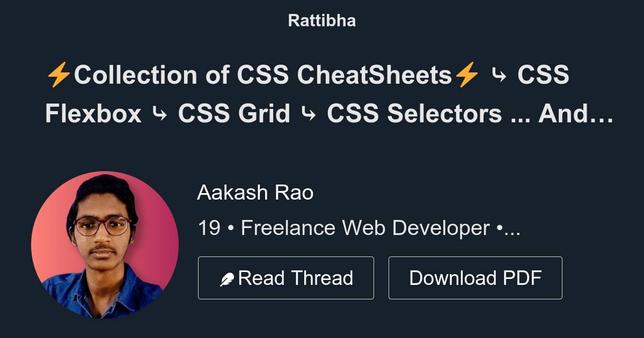Download the thread as PDF
Viewport: 644px width, 338px height.
[x=475, y=277]
